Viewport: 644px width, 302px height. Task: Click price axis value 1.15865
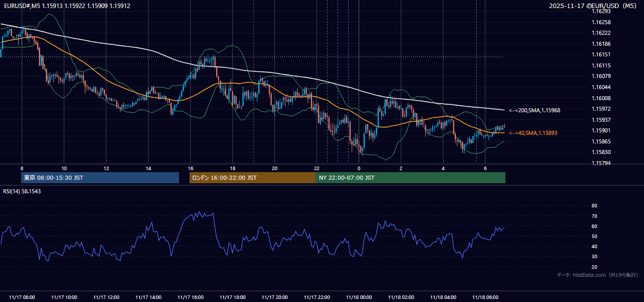pos(601,141)
